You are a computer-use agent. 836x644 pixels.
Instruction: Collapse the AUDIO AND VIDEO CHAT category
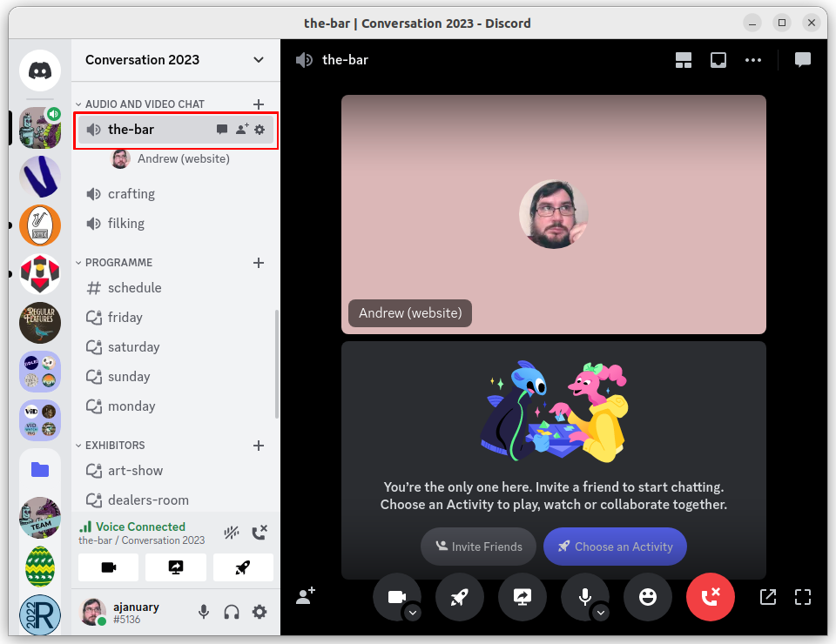click(139, 104)
